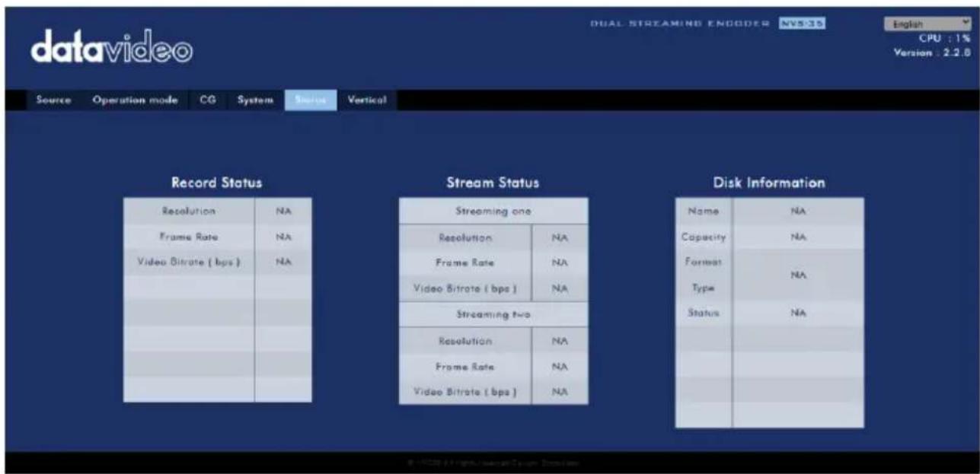Image resolution: width=980 pixels, height=474 pixels.
Task: Click the Streaming two section header
Action: click(493, 314)
